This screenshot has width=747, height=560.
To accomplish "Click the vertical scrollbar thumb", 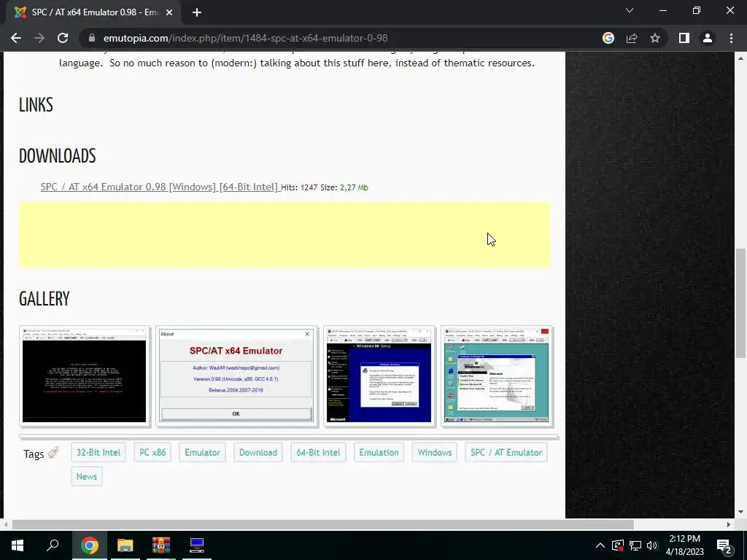I will click(740, 303).
